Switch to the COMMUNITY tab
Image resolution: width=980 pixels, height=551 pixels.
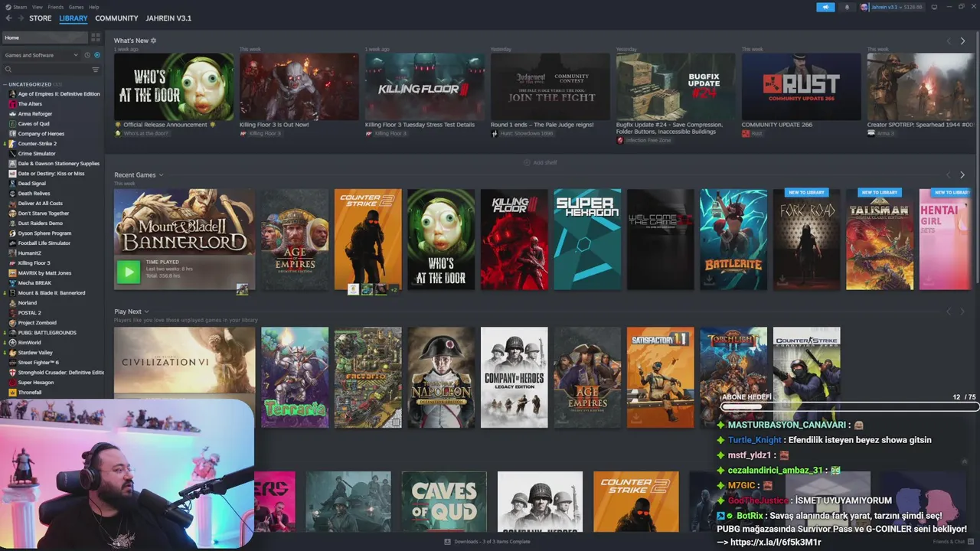coord(117,18)
